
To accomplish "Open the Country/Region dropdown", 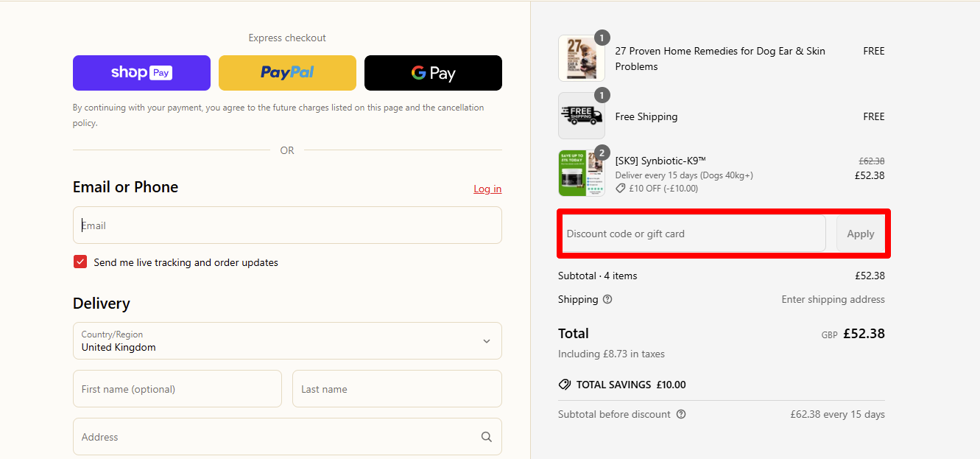I will (x=287, y=340).
